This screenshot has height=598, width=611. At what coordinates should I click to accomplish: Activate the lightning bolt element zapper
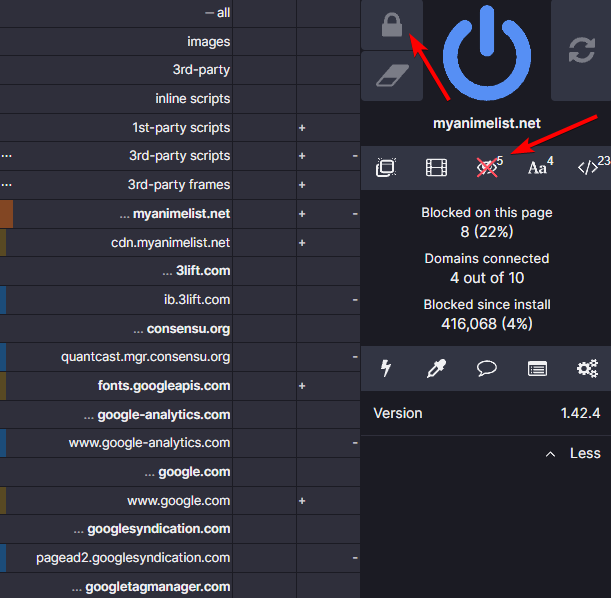click(387, 369)
